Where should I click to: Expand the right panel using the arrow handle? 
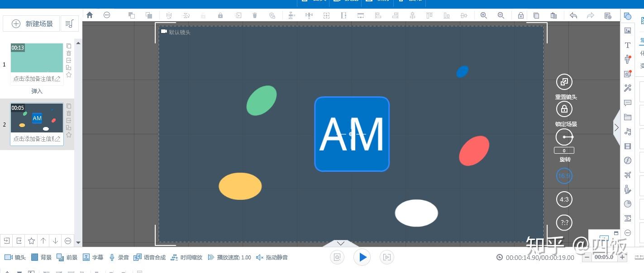coord(616,127)
